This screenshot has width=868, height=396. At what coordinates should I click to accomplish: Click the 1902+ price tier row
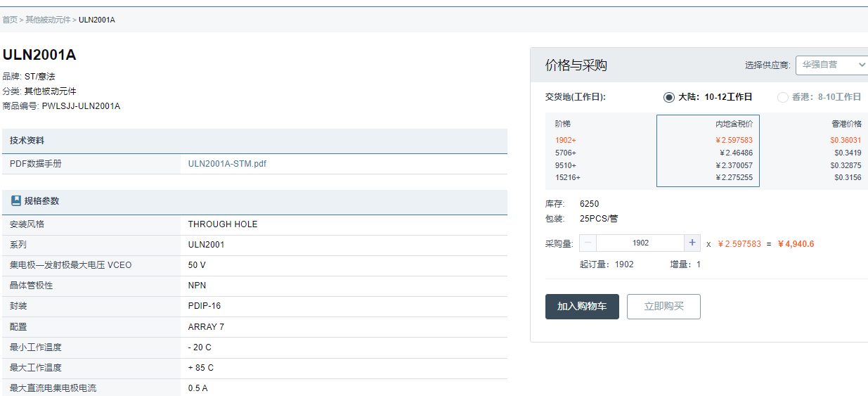708,140
